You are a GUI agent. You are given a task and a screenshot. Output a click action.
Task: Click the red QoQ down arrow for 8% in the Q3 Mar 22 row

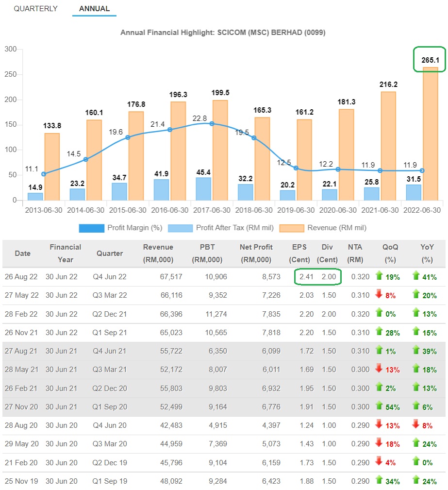379,294
